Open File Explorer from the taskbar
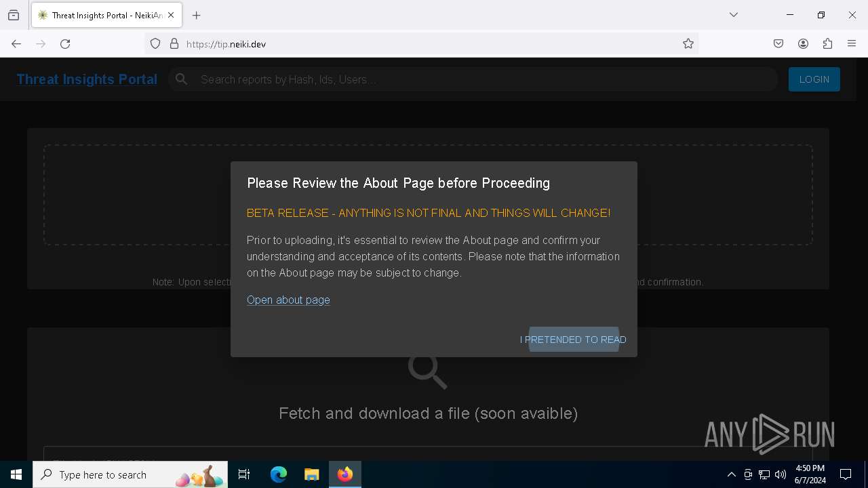The height and width of the screenshot is (488, 868). 311,474
